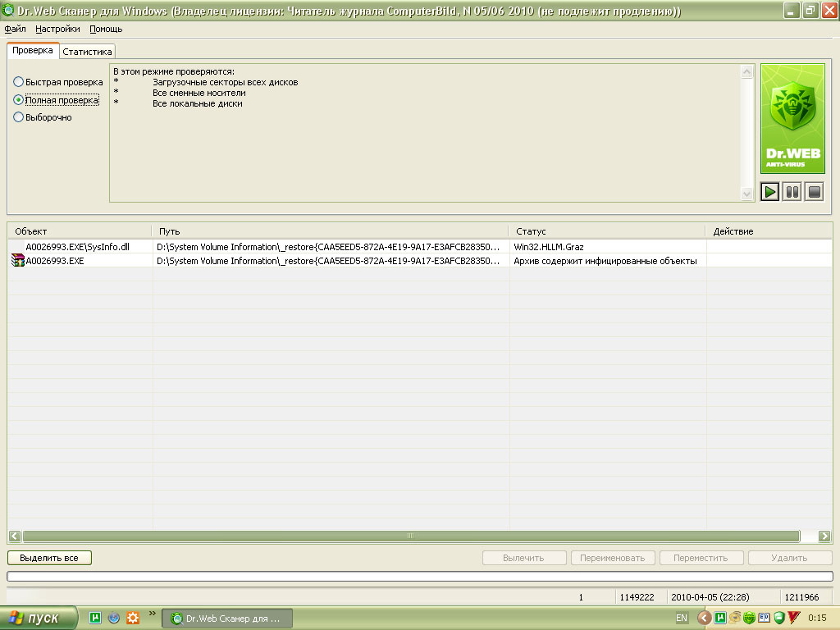Click the status bar value 1149222
Screen dimensions: 840x630
click(637, 597)
